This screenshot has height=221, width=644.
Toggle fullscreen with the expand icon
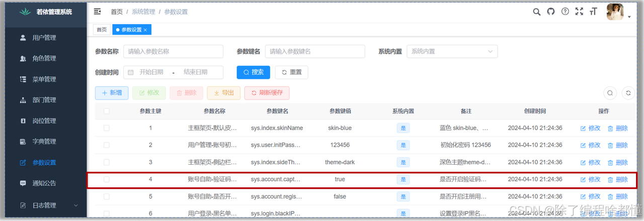tap(579, 12)
